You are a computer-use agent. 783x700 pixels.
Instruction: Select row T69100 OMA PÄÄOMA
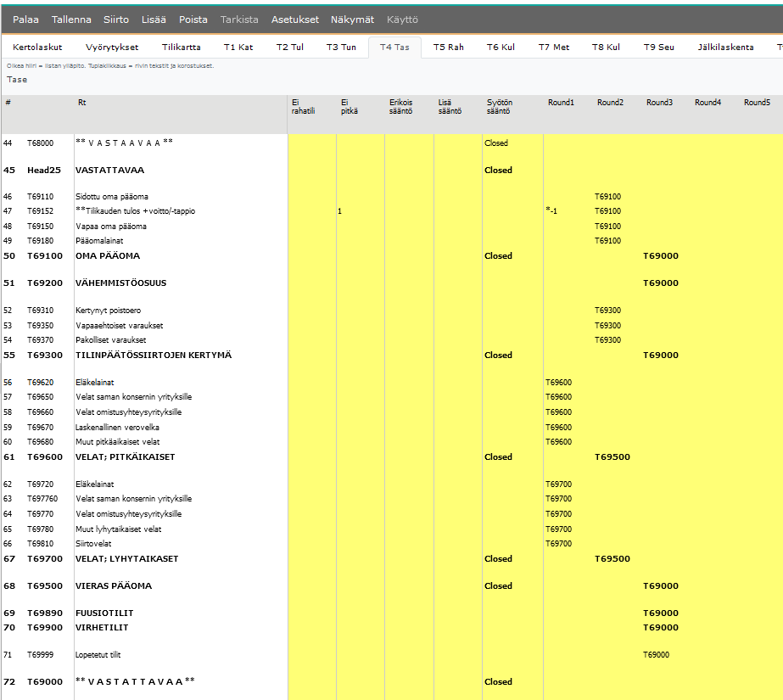click(x=108, y=255)
